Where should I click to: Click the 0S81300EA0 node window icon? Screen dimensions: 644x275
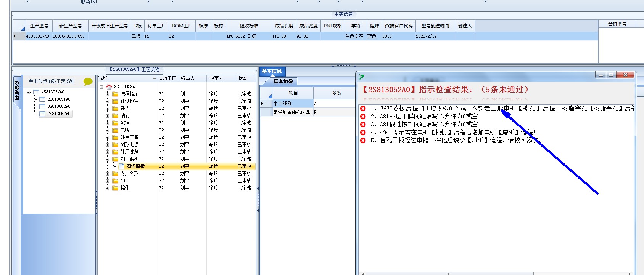coord(42,107)
